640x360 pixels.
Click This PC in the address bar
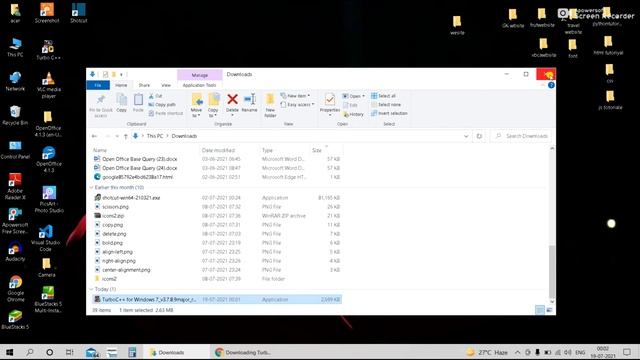click(x=155, y=136)
